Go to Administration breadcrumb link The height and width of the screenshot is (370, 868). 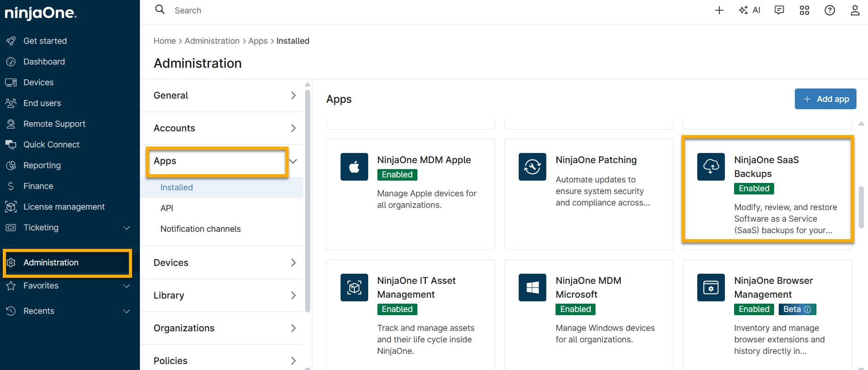(x=212, y=41)
